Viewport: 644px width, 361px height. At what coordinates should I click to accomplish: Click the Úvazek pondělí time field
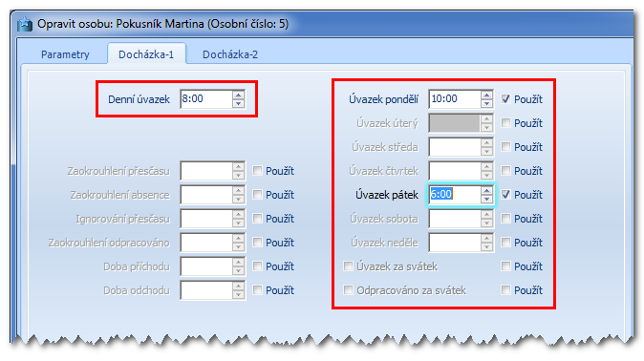click(455, 99)
